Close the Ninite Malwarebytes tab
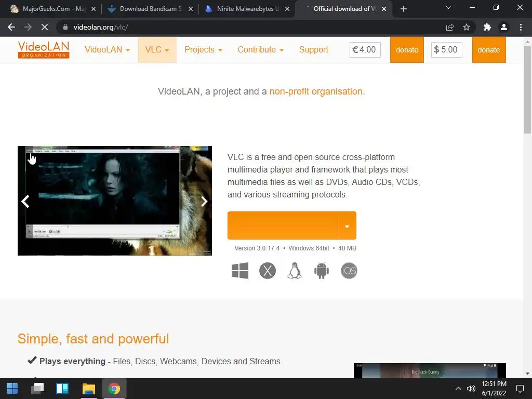 (287, 9)
